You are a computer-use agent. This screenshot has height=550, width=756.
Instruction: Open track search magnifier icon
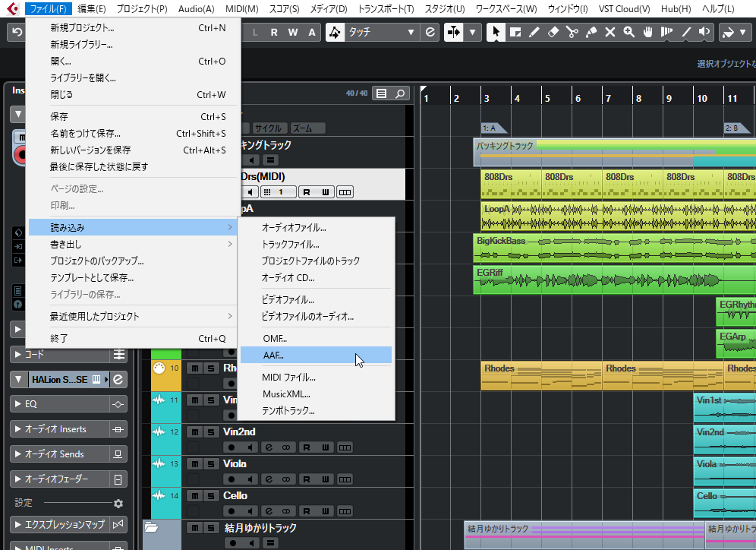point(400,93)
